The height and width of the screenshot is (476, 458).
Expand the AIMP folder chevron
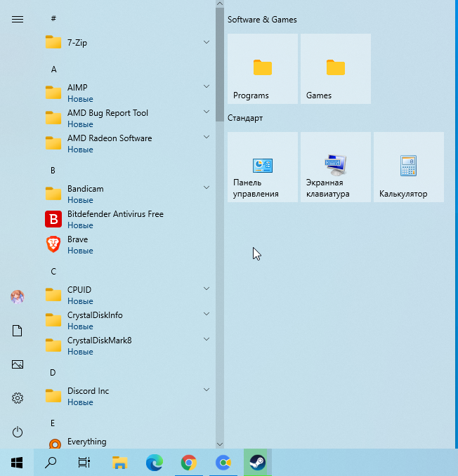pos(207,86)
